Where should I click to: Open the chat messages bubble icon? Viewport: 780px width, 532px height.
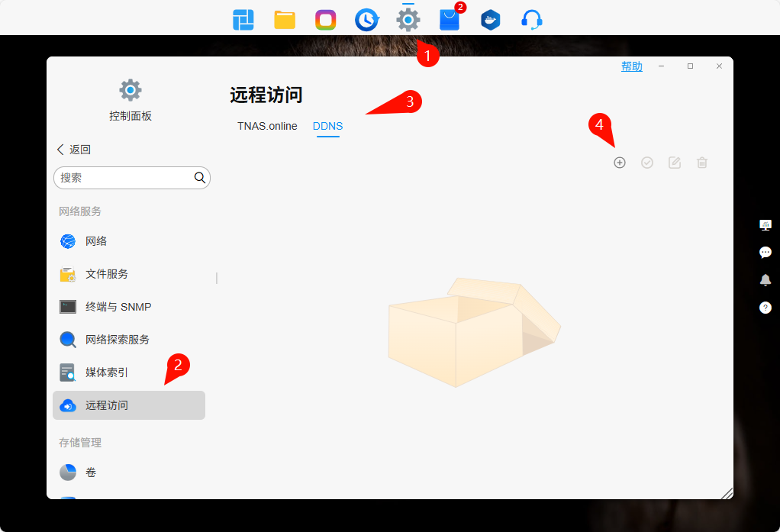coord(765,253)
